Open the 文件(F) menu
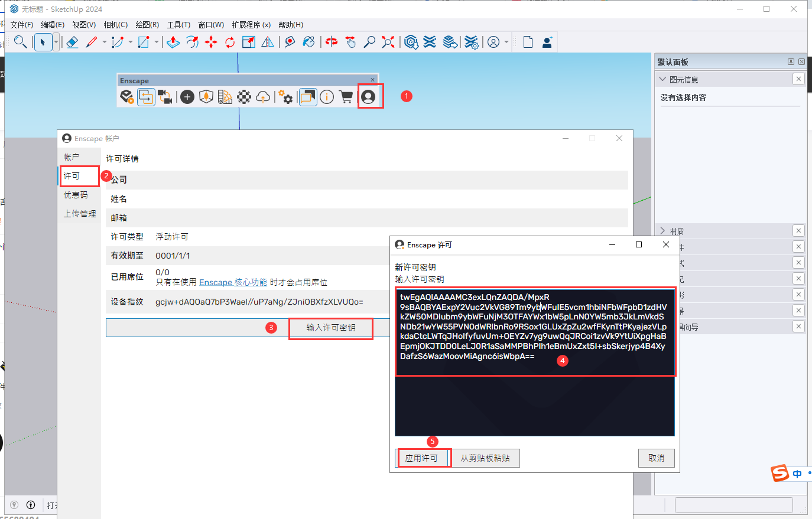 pos(22,25)
